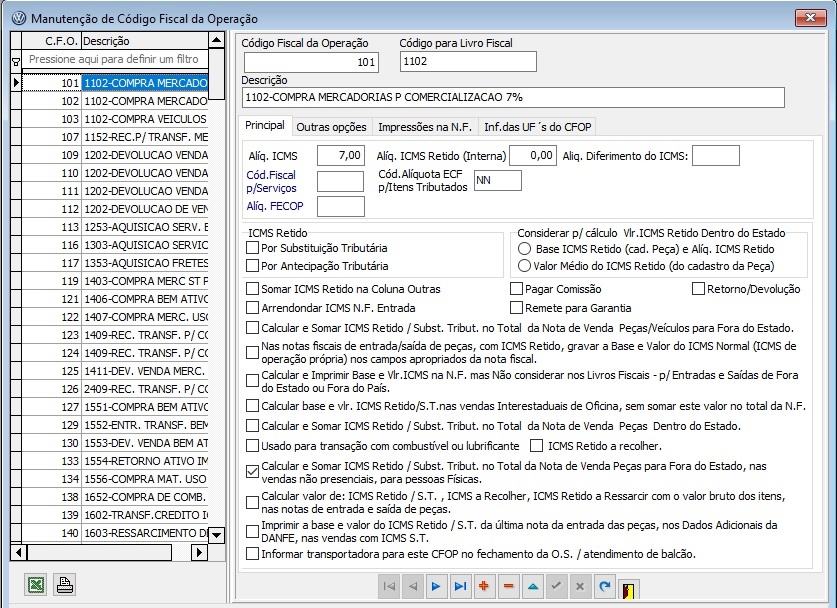Click Aliq. Diferimento do ICMS field

716,155
